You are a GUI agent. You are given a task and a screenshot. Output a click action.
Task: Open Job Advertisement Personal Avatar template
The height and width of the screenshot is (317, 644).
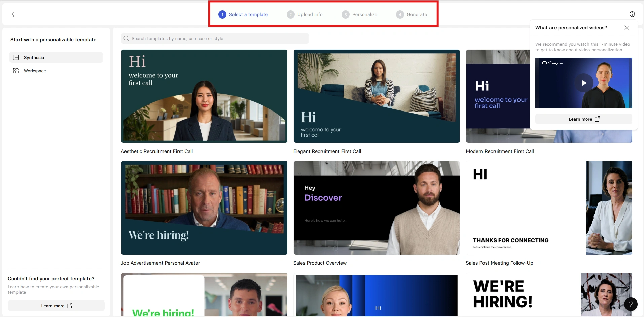pos(204,208)
